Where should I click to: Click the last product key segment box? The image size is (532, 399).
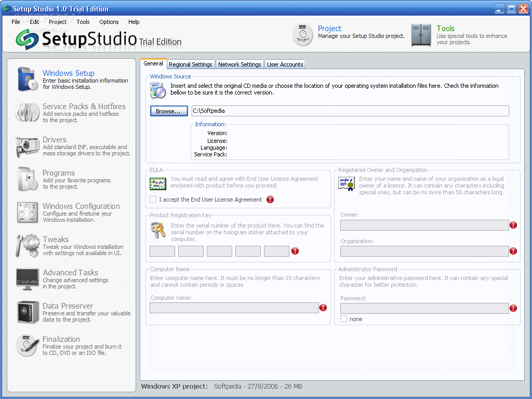[x=276, y=251]
